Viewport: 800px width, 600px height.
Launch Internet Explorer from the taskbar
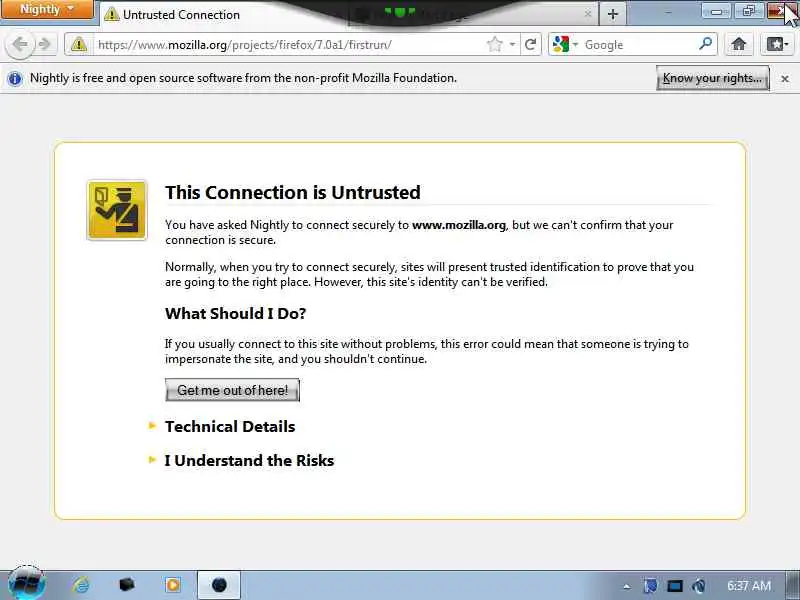point(81,585)
